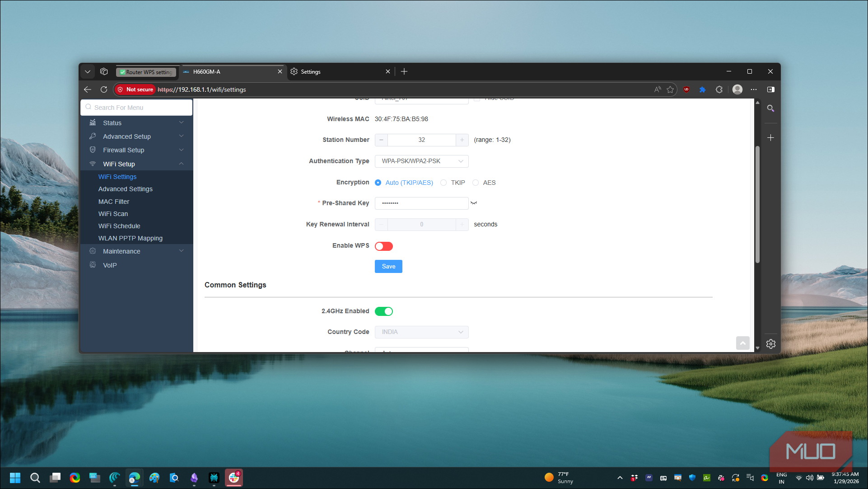Click the favorites star icon
868x489 pixels.
pyautogui.click(x=670, y=89)
